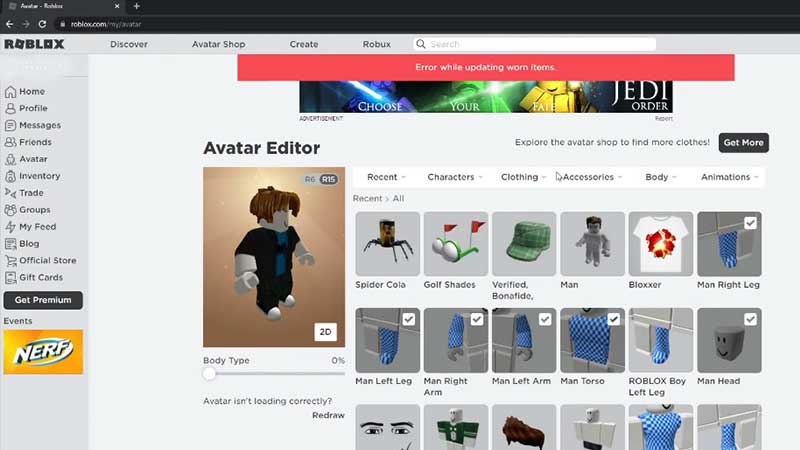Uncheck the Man Right Leg item checkbox

750,223
